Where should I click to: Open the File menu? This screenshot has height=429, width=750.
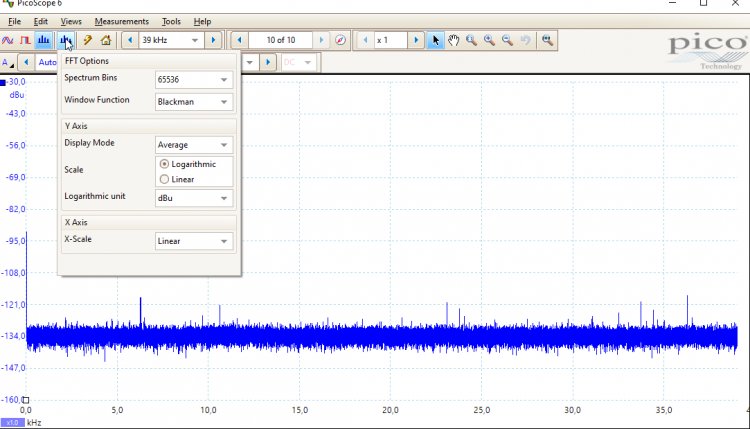[14, 22]
